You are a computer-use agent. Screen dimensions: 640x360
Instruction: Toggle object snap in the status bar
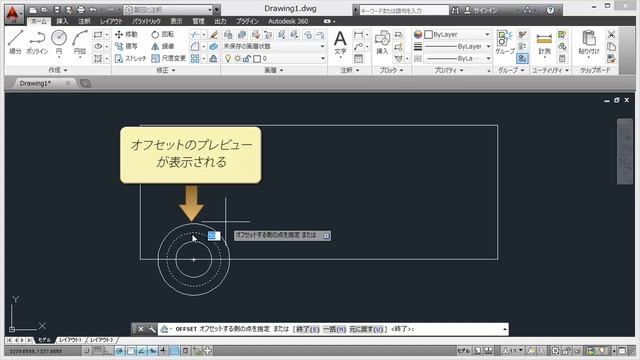pos(131,351)
